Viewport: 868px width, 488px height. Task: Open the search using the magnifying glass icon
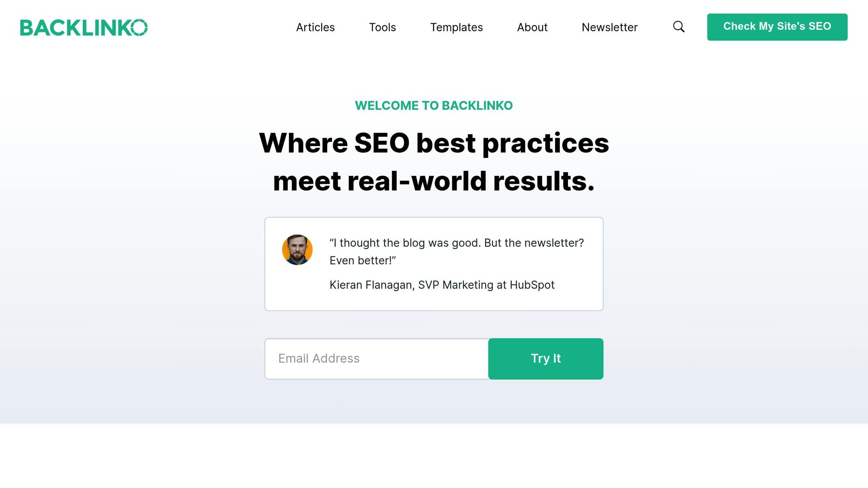(x=679, y=27)
